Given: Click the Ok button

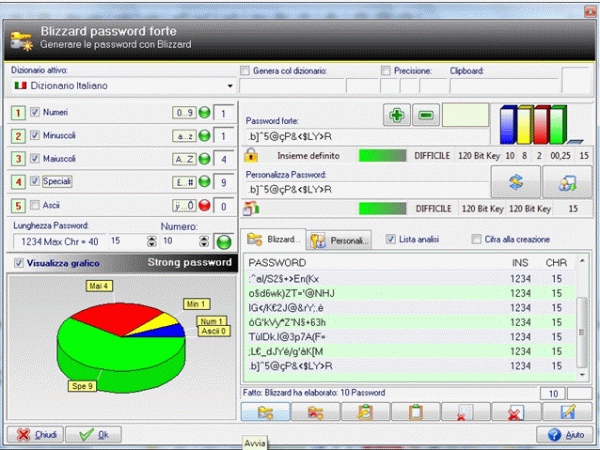Looking at the screenshot, I should click(94, 435).
